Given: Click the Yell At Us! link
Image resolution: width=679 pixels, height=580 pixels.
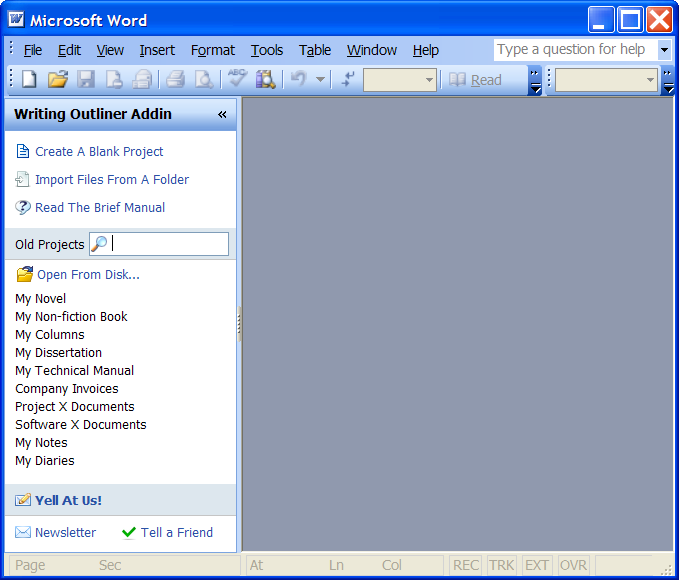Looking at the screenshot, I should [68, 501].
